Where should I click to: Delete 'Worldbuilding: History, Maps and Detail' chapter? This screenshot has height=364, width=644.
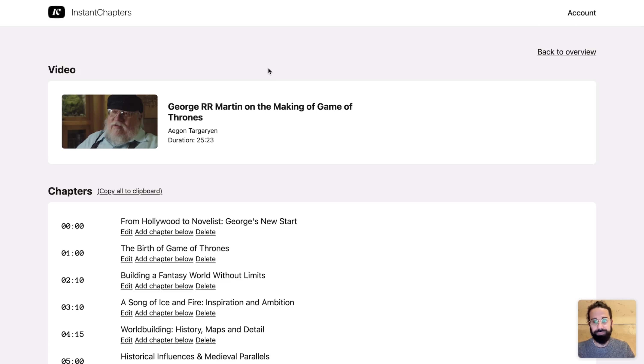click(x=206, y=340)
